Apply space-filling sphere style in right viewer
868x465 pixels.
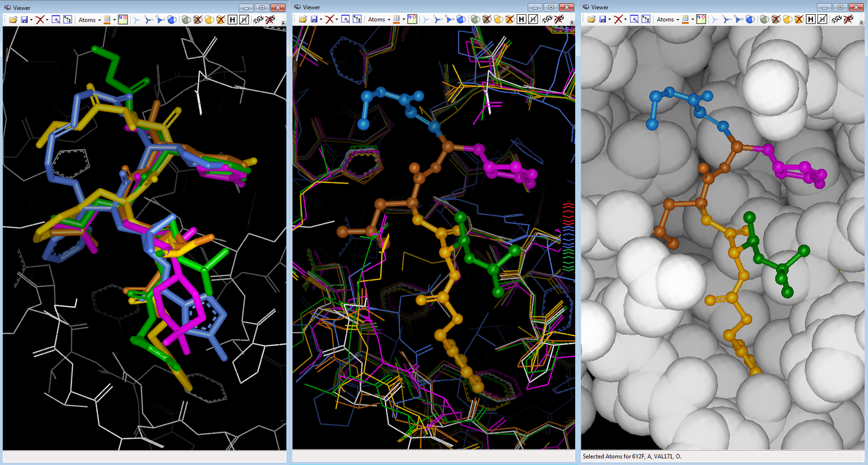[750, 20]
